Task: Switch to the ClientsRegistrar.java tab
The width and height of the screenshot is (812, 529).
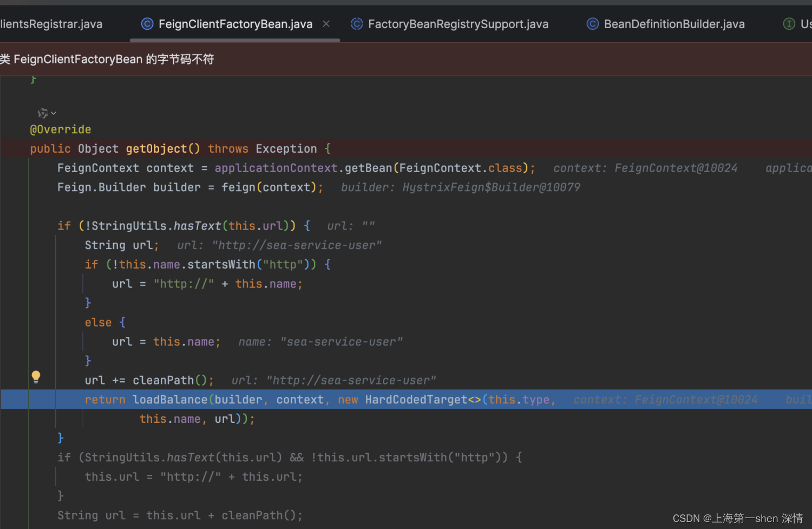Action: (51, 24)
